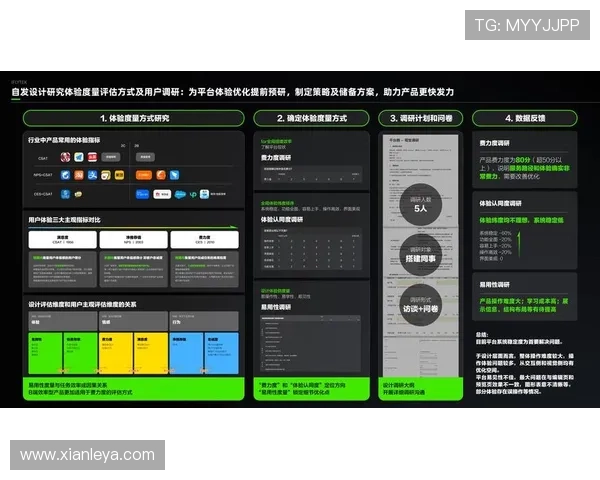Click the second green dimension block

[80, 353]
